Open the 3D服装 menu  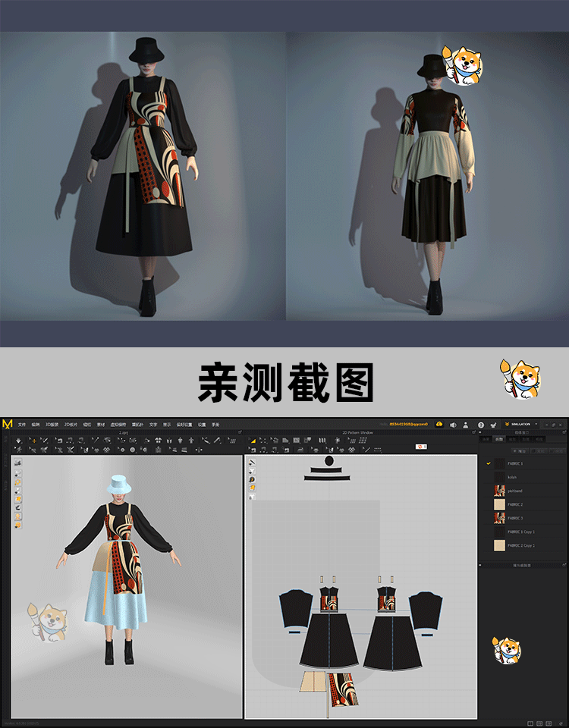pos(52,425)
